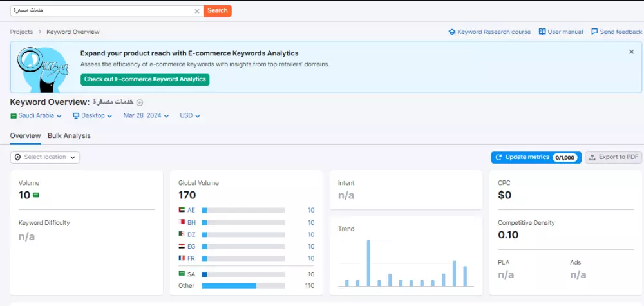
Task: Click the UAE flag icon in Global Volume
Action: [x=182, y=210]
